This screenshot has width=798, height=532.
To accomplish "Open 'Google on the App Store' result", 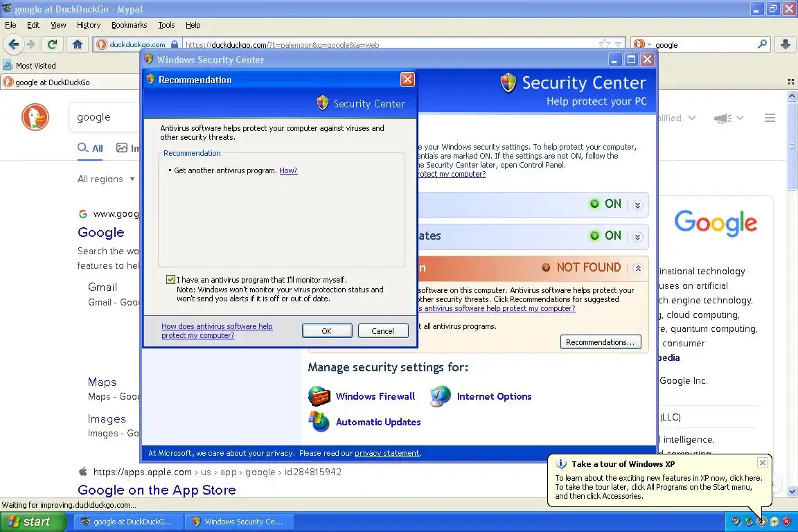I will coord(157,490).
